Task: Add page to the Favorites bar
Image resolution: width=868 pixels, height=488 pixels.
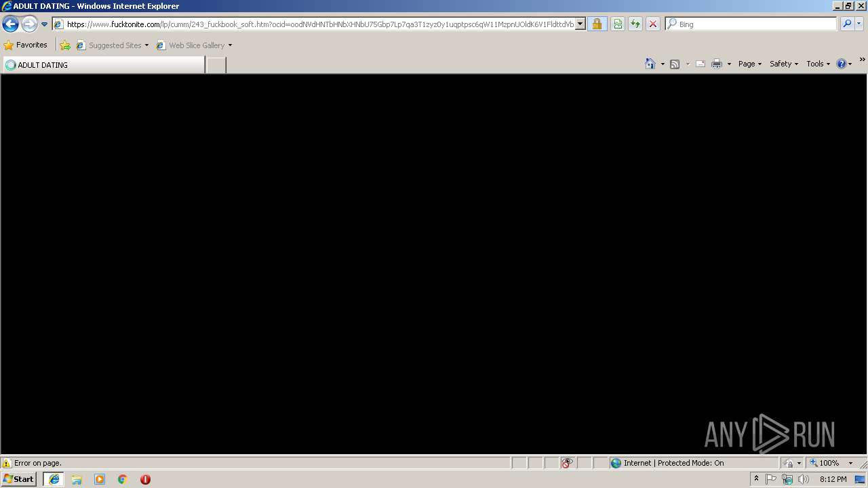Action: tap(65, 45)
